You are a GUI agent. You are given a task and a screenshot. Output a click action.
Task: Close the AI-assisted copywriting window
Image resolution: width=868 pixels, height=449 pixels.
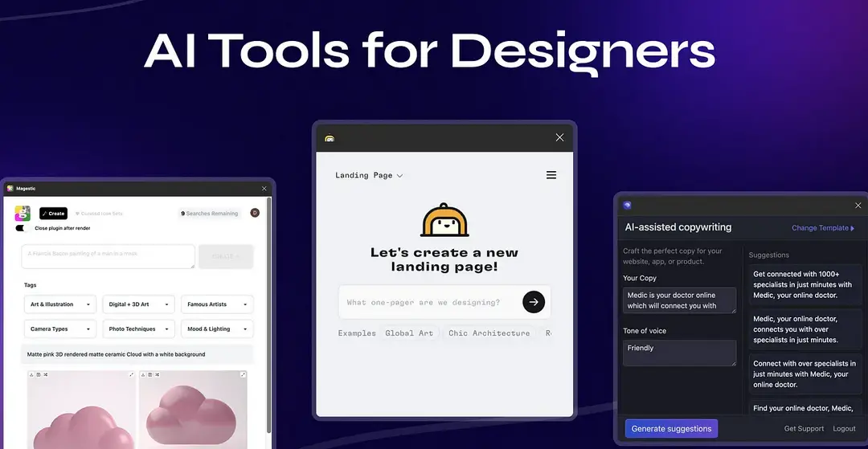(x=858, y=205)
